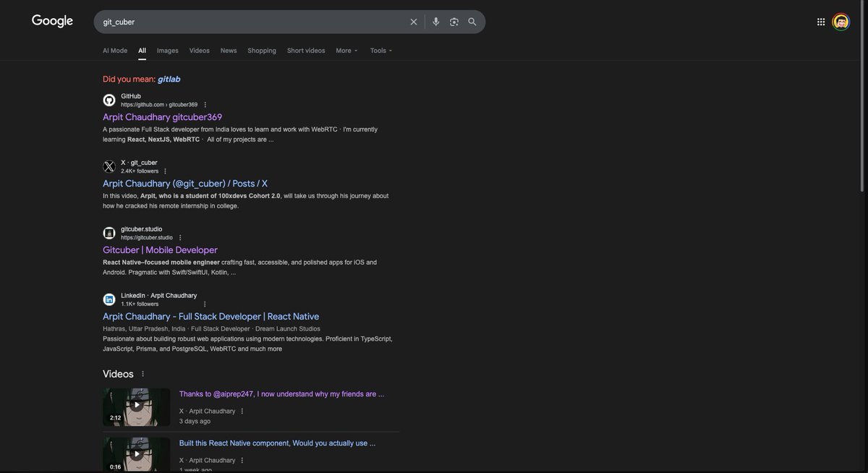Open Gitcuber | Mobile Developer link
This screenshot has width=868, height=473.
click(x=160, y=250)
